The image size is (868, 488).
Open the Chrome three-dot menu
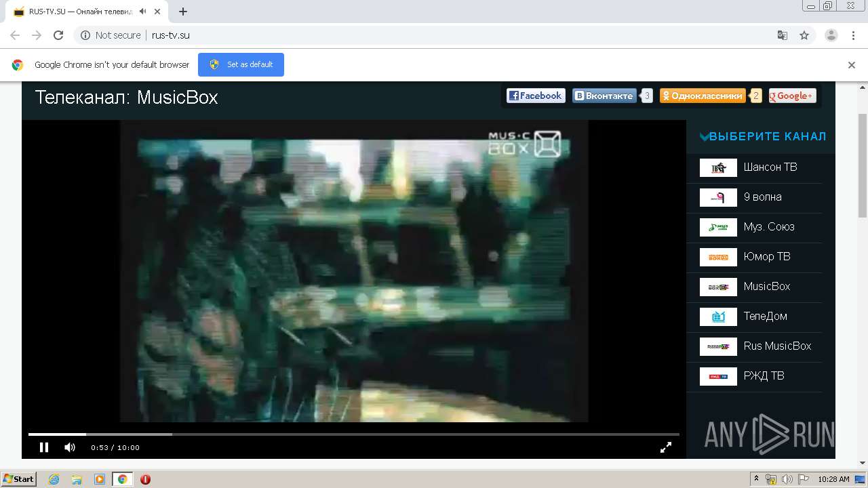point(853,35)
